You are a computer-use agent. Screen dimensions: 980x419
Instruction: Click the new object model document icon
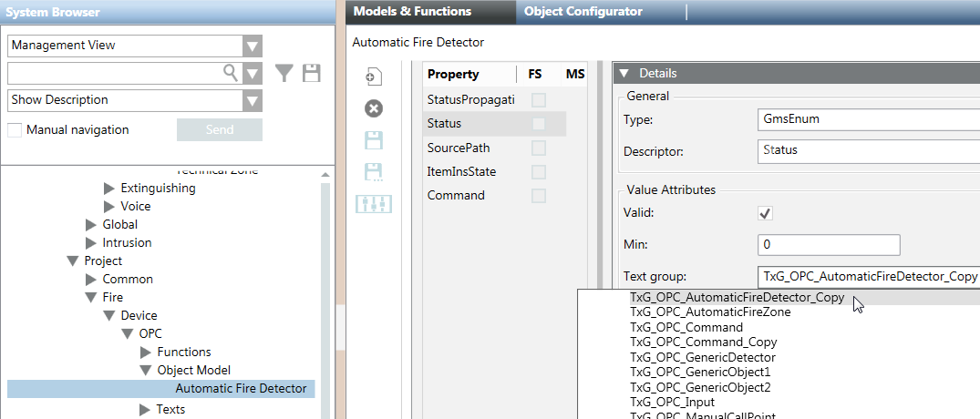(374, 77)
